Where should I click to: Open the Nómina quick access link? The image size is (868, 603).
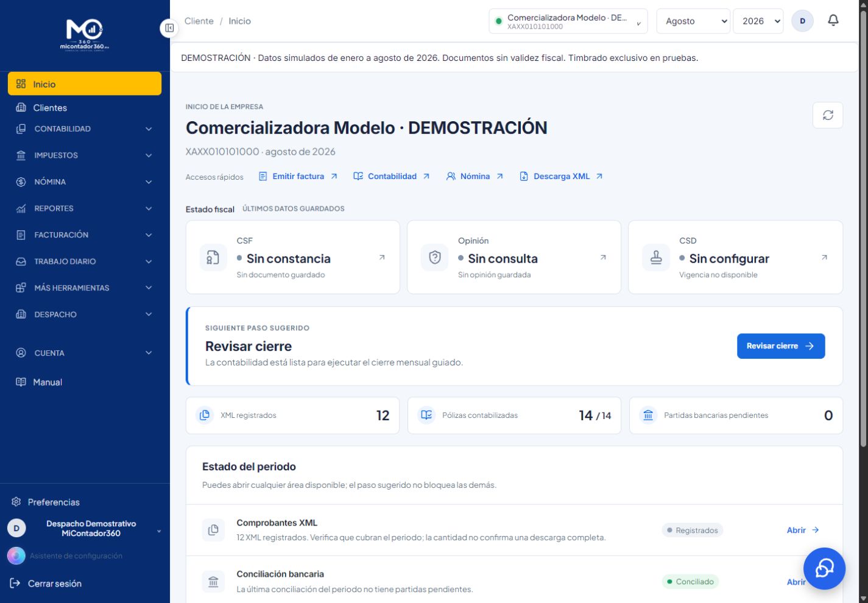475,176
